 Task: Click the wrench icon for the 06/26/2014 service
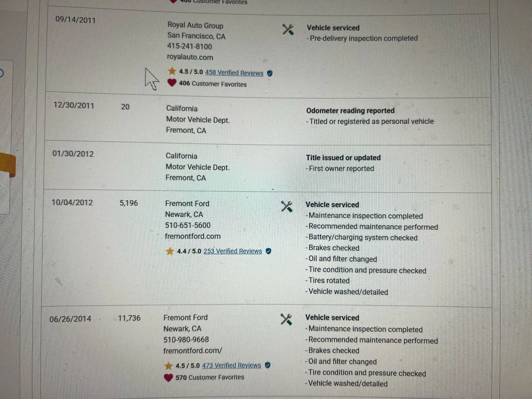tap(286, 320)
